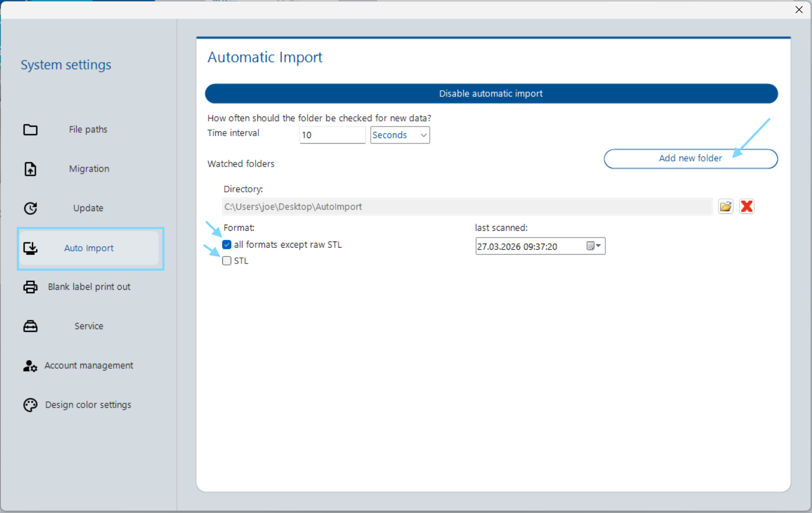
Task: Uncheck 'all formats except raw STL'
Action: (x=227, y=244)
